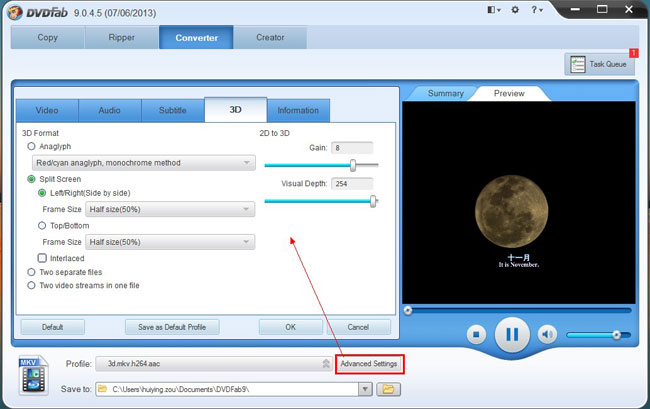Viewport: 650px width, 409px height.
Task: Select Two video streams in one file
Action: (31, 286)
